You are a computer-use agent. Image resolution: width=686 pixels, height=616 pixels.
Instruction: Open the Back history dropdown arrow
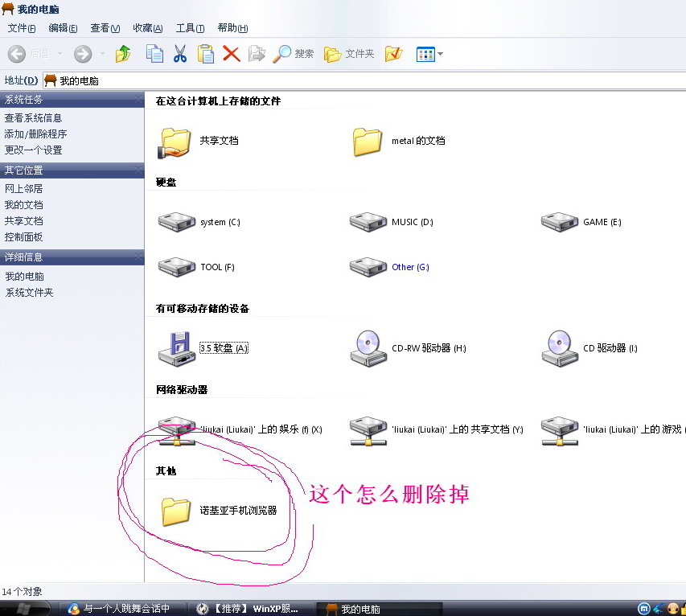[60, 54]
